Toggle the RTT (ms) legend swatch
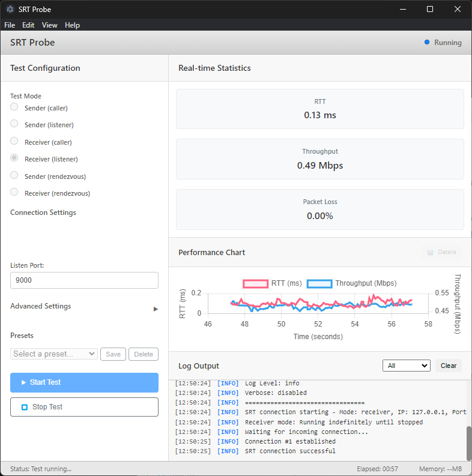Screen dimensions: 472x476 pyautogui.click(x=255, y=283)
